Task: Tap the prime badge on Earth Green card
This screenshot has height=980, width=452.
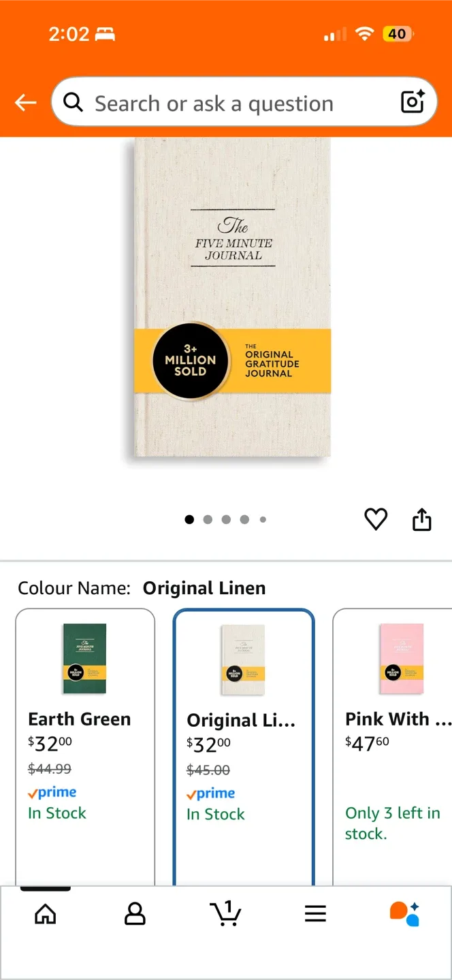Action: pyautogui.click(x=52, y=791)
